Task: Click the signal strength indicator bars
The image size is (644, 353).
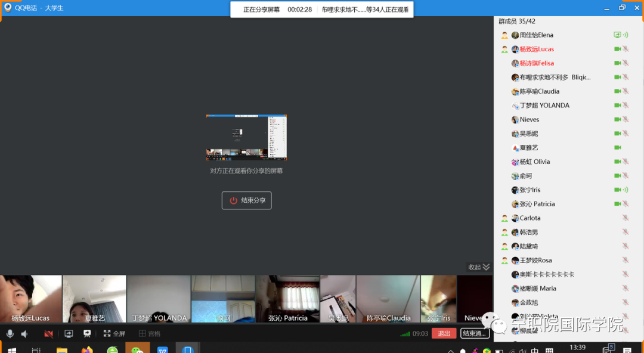Action: 405,334
